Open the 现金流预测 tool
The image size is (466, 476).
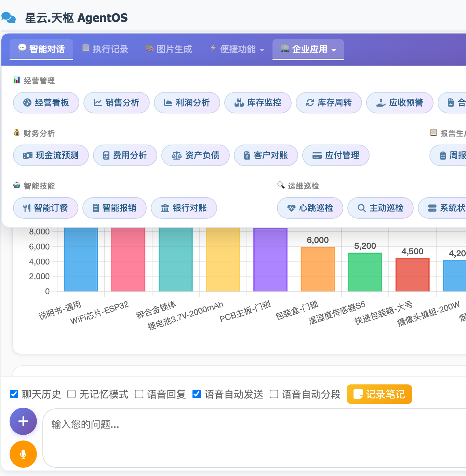click(51, 155)
